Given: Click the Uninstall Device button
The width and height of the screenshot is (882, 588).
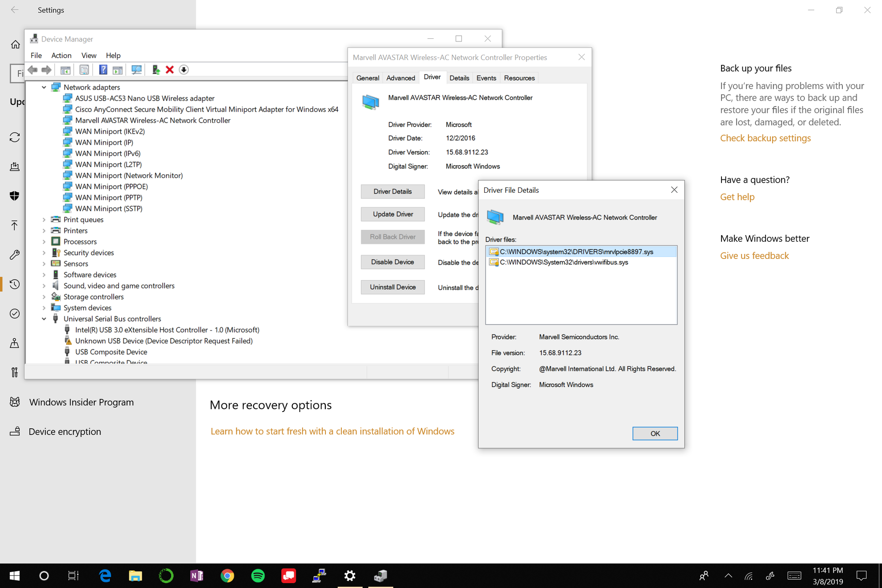Looking at the screenshot, I should click(x=392, y=287).
